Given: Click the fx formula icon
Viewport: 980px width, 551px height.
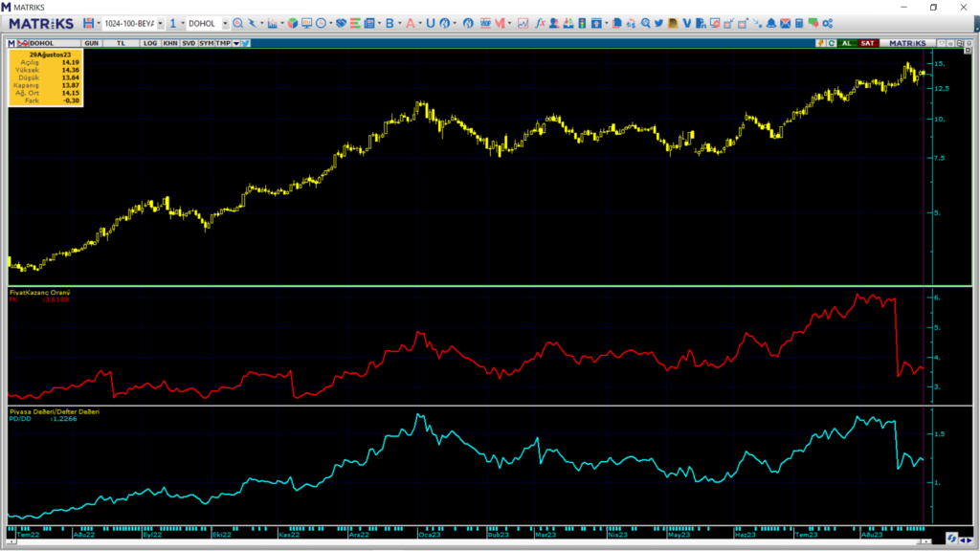Looking at the screenshot, I should tap(540, 23).
